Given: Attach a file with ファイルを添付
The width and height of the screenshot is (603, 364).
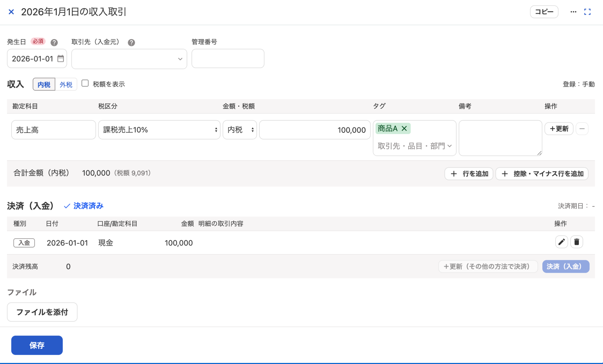Looking at the screenshot, I should [42, 312].
